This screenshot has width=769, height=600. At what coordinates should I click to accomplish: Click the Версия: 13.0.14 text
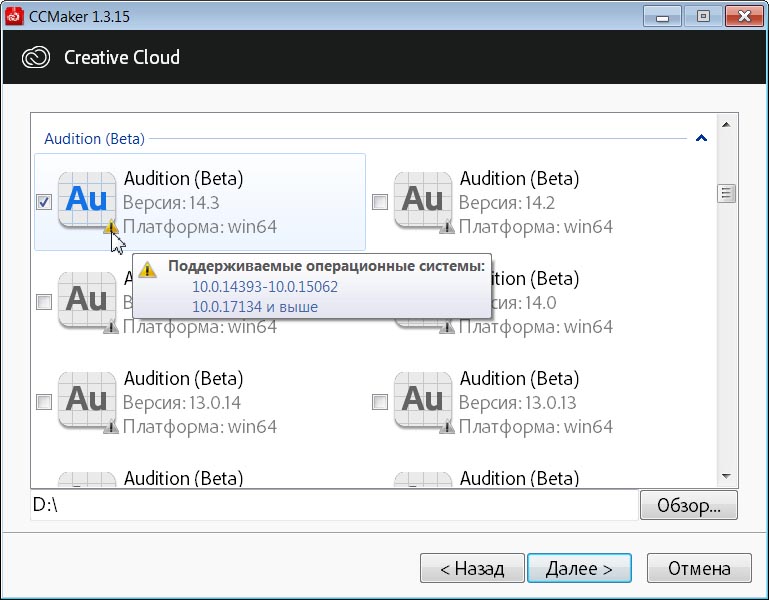click(x=182, y=403)
